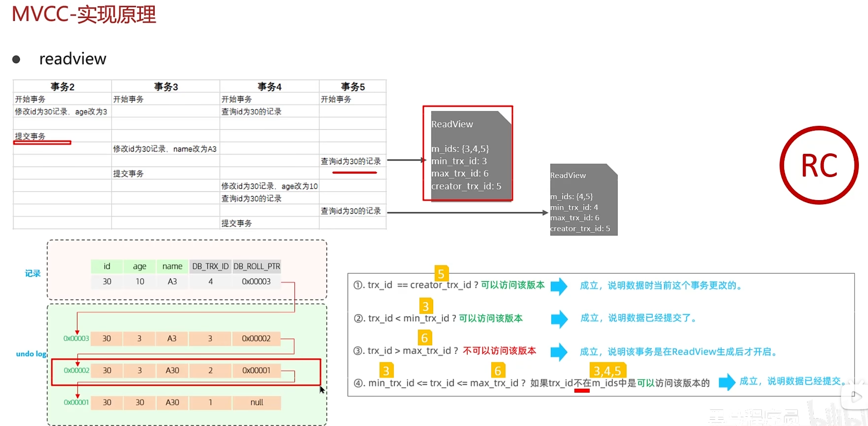Click the min_trx_id: 4 line
868x426 pixels.
point(574,207)
